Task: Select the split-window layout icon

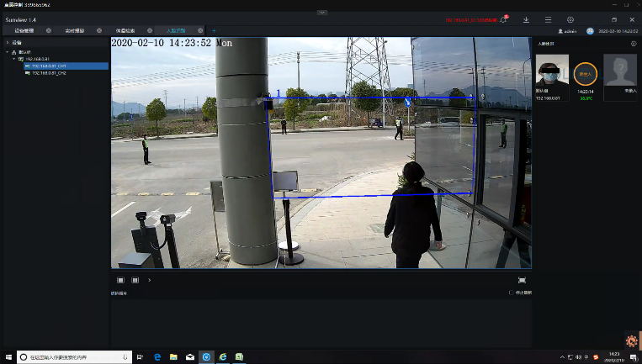Action: (135, 280)
